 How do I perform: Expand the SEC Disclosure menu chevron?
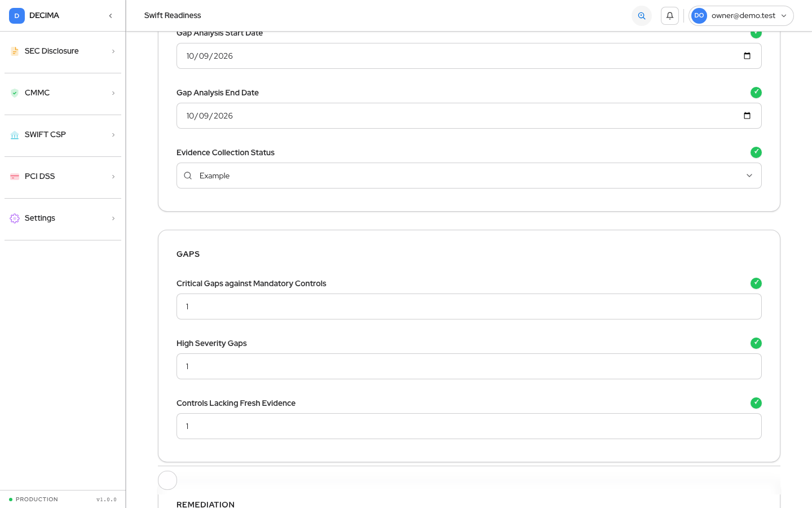[x=113, y=51]
